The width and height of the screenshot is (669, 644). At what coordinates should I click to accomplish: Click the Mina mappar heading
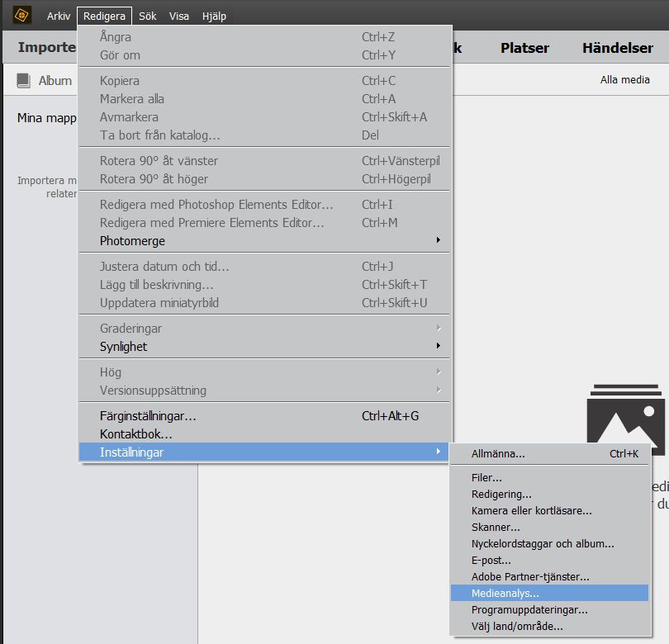click(x=46, y=118)
